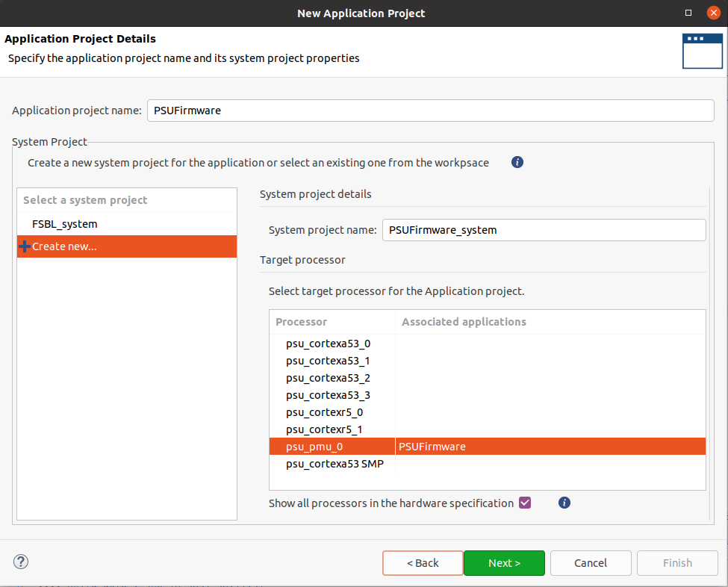Select the psu_cortexa53_1 processor
This screenshot has width=728, height=587.
pyautogui.click(x=327, y=361)
